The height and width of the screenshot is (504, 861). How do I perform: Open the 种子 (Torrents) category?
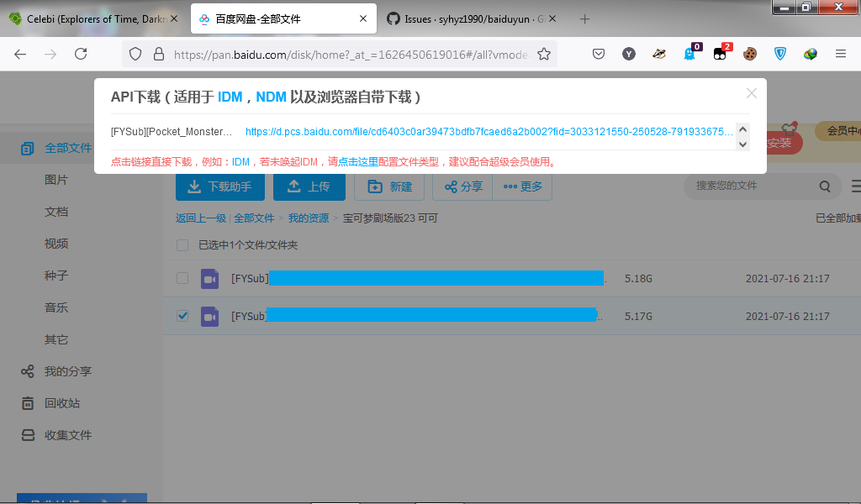pyautogui.click(x=55, y=275)
